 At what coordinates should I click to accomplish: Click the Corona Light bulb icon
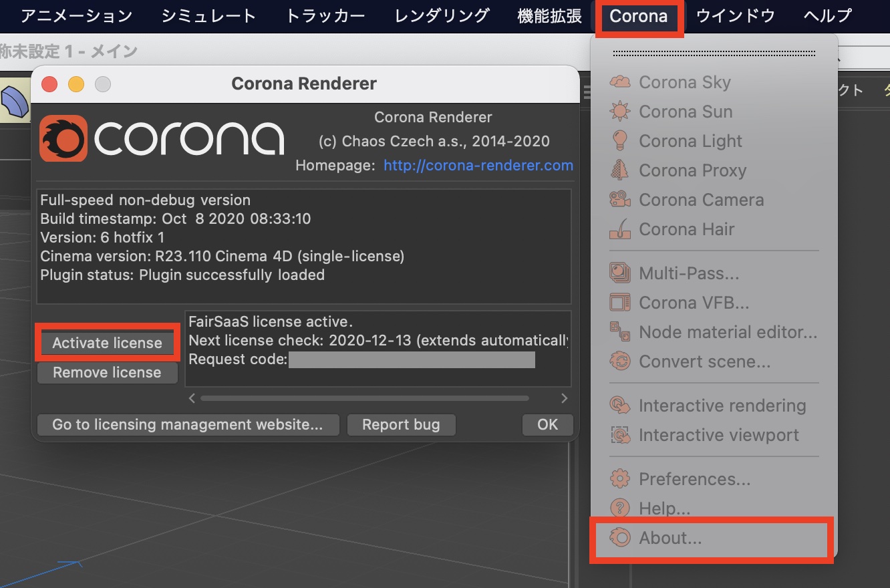coord(620,141)
